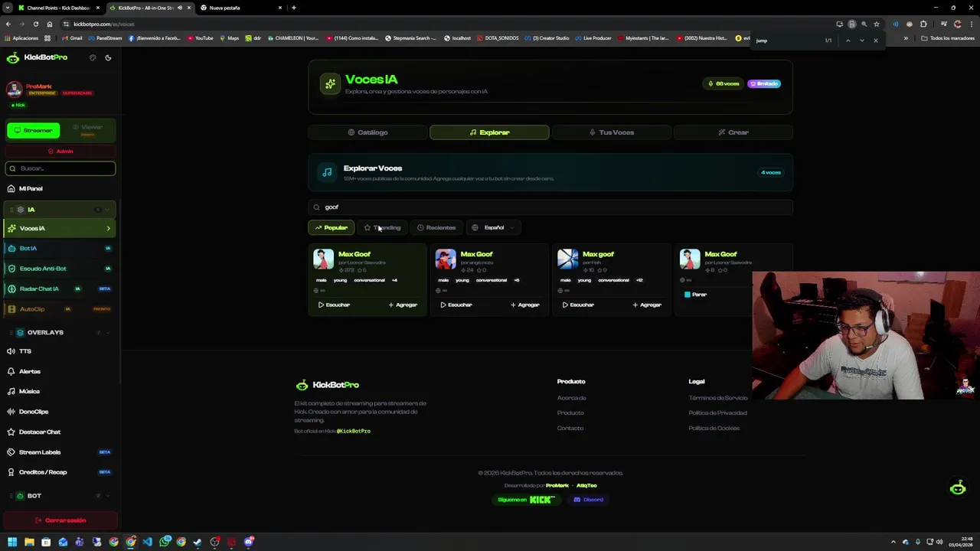The width and height of the screenshot is (980, 551).
Task: Open the Acerca de footer link
Action: coord(571,398)
